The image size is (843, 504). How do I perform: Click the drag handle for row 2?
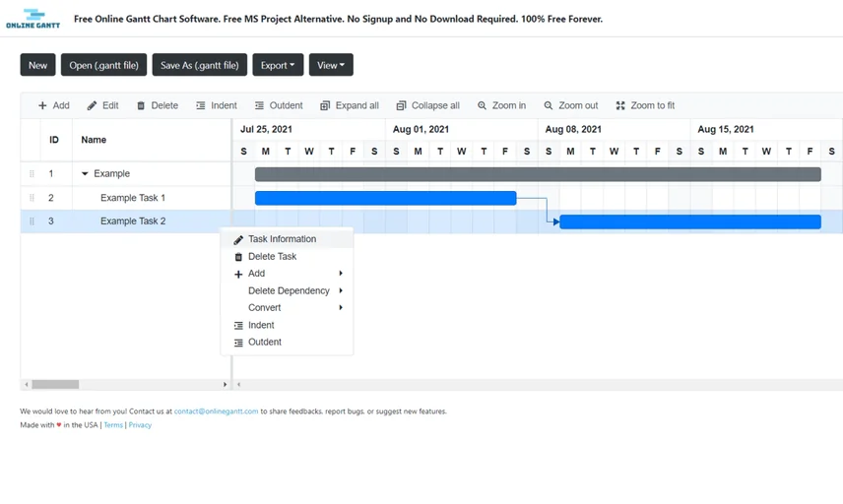[32, 198]
